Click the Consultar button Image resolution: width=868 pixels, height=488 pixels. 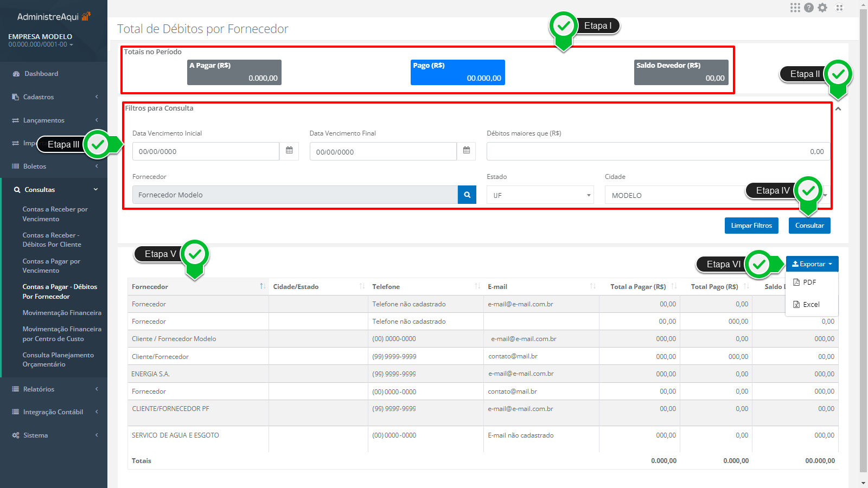point(809,226)
